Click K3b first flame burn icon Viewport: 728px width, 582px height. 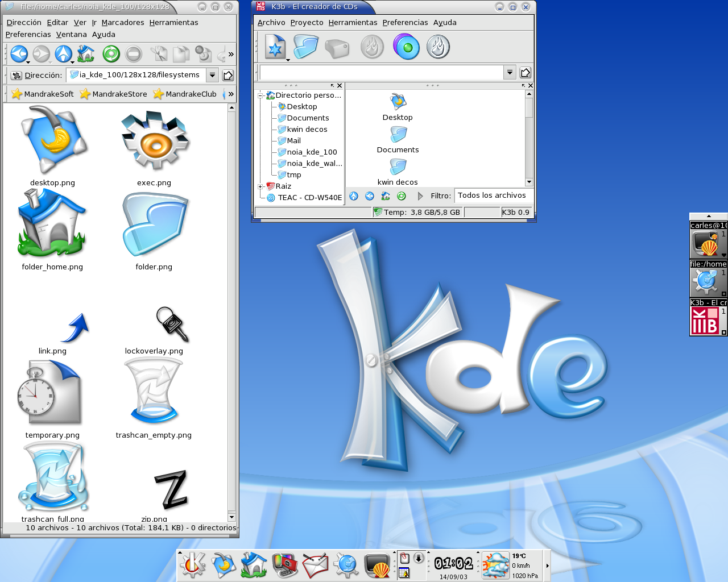pyautogui.click(x=373, y=47)
